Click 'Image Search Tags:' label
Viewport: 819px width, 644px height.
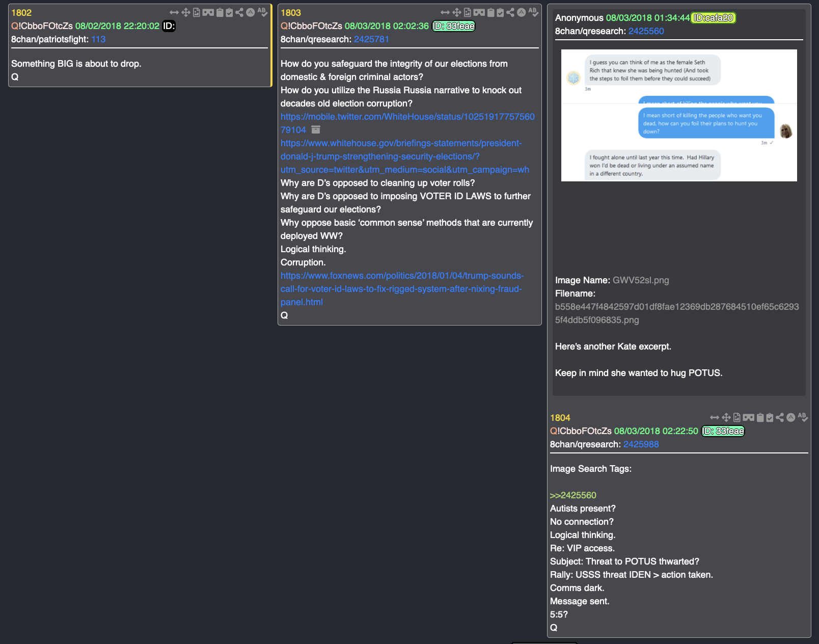tap(591, 469)
